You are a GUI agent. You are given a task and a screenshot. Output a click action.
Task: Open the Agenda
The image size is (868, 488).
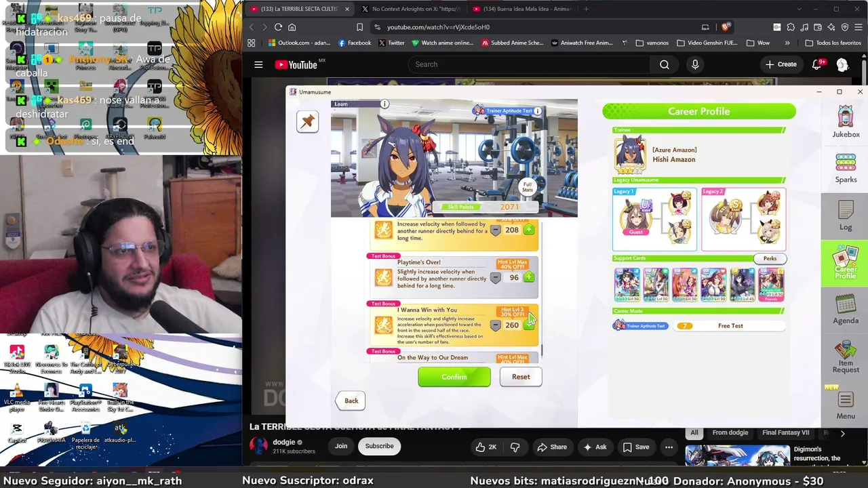tap(846, 310)
